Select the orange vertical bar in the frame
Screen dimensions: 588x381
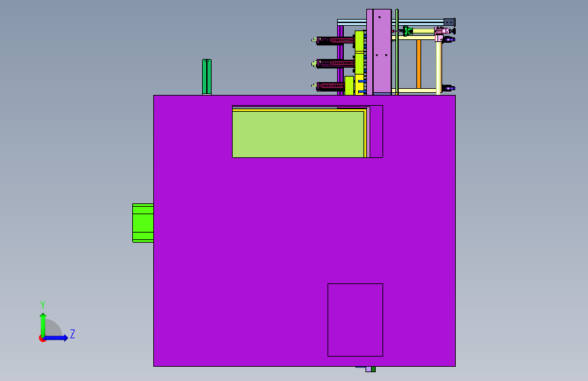point(418,64)
